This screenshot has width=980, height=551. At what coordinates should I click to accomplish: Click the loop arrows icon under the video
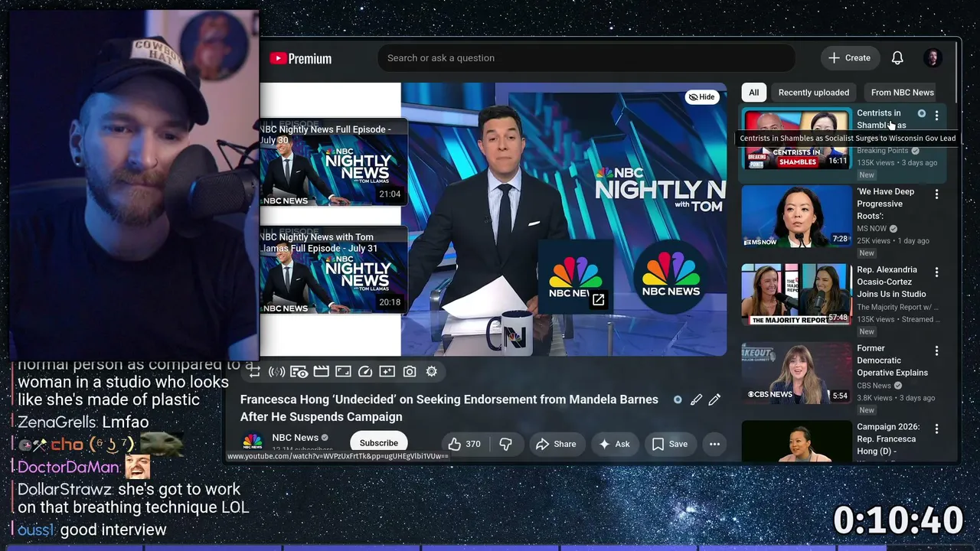(254, 372)
